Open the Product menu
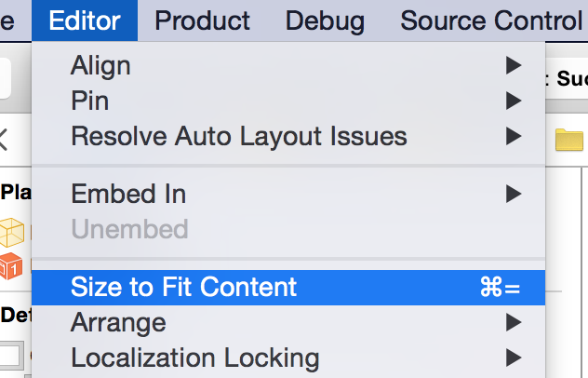The height and width of the screenshot is (378, 588). point(202,20)
